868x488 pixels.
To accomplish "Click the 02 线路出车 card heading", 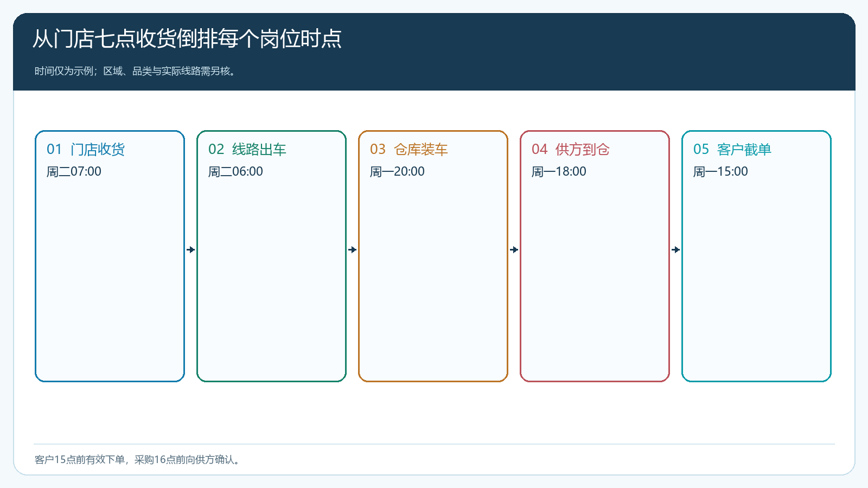I will (247, 149).
